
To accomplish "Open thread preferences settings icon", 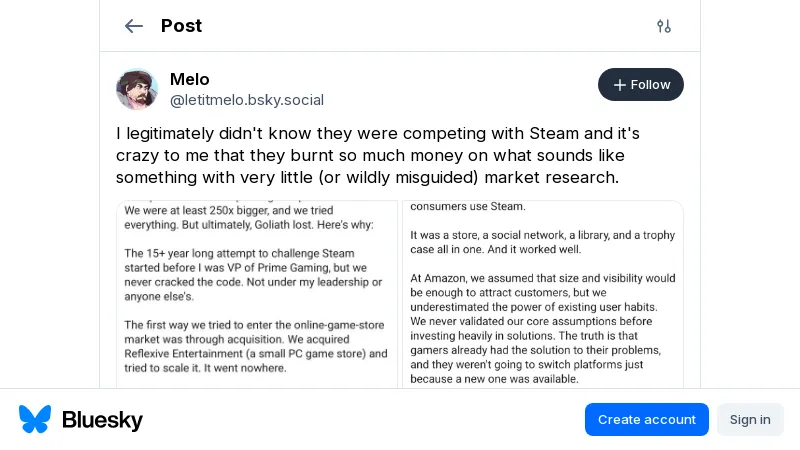I will pos(664,26).
